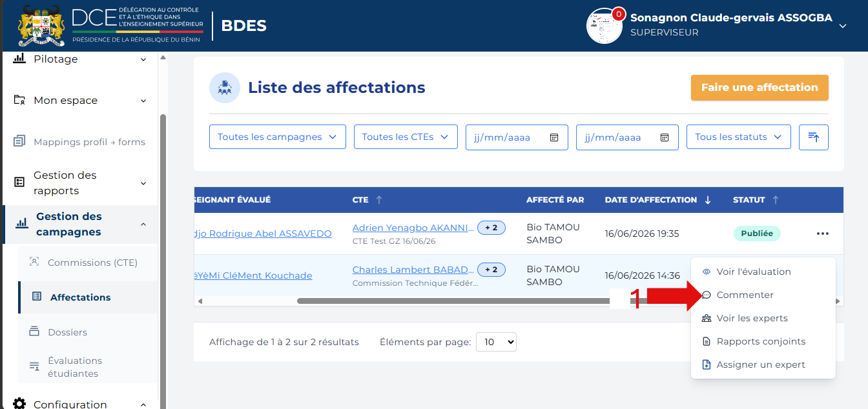868x409 pixels.
Task: Open three-dots actions menu of first row
Action: click(x=822, y=234)
